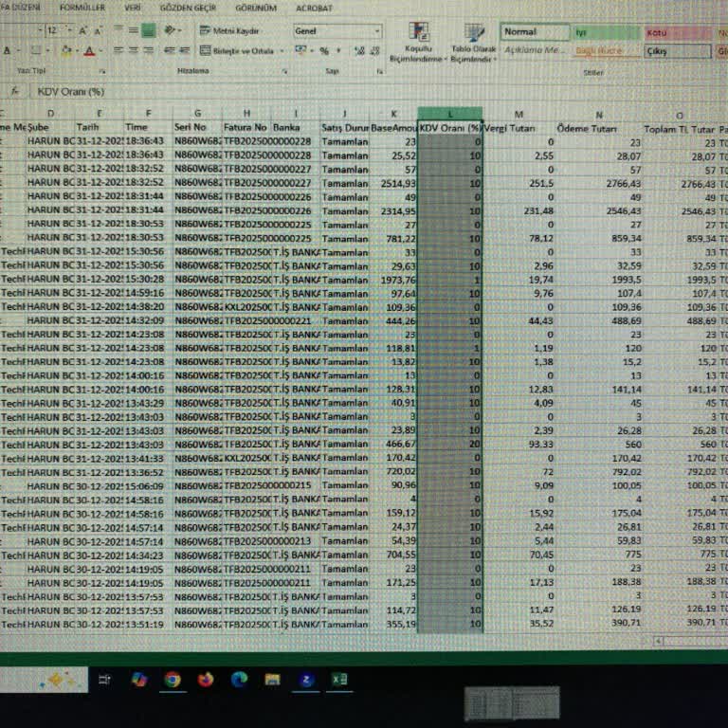728x728 pixels.
Task: Increase cell indent
Action: coord(184,50)
